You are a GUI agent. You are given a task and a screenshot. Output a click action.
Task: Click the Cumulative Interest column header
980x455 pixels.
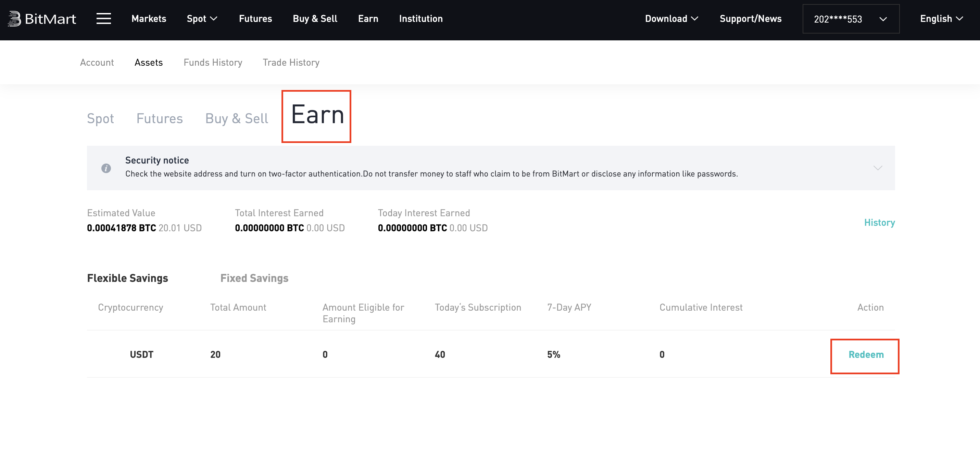(701, 308)
